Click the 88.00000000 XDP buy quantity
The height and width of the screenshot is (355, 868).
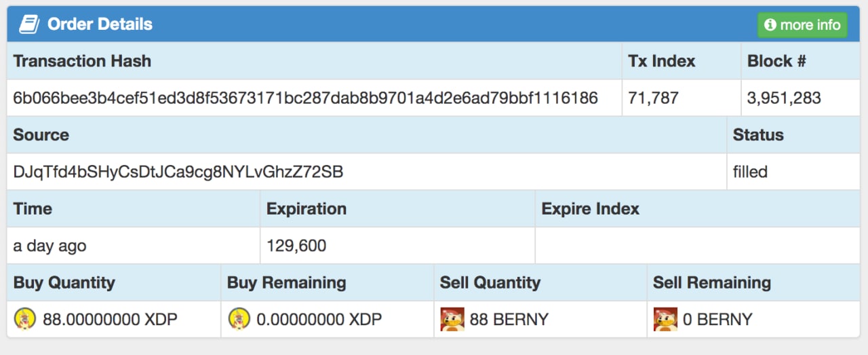click(110, 319)
